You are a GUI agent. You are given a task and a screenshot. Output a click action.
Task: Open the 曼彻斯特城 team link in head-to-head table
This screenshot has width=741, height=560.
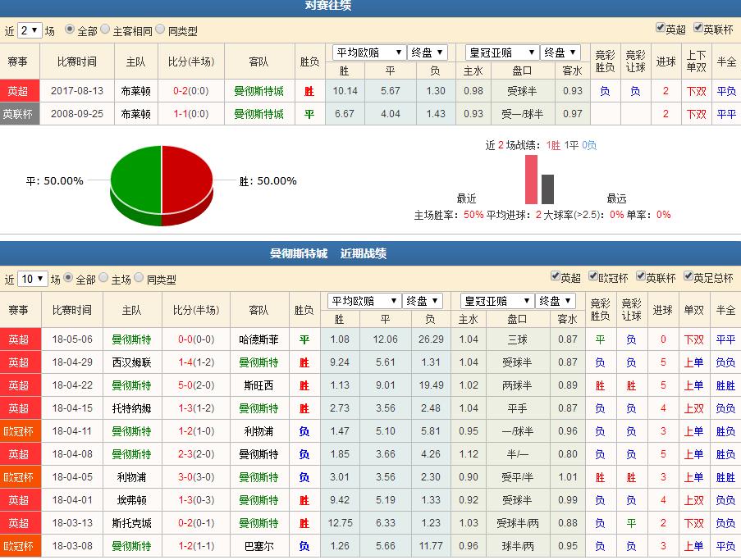[x=260, y=91]
